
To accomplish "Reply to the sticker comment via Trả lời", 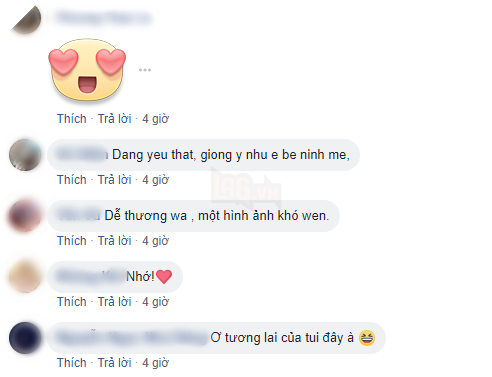I will point(114,119).
